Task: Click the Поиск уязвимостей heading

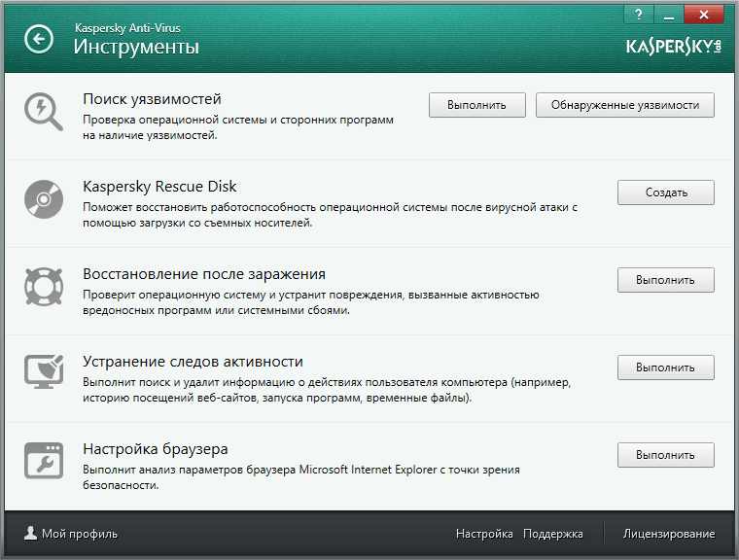Action: click(152, 99)
